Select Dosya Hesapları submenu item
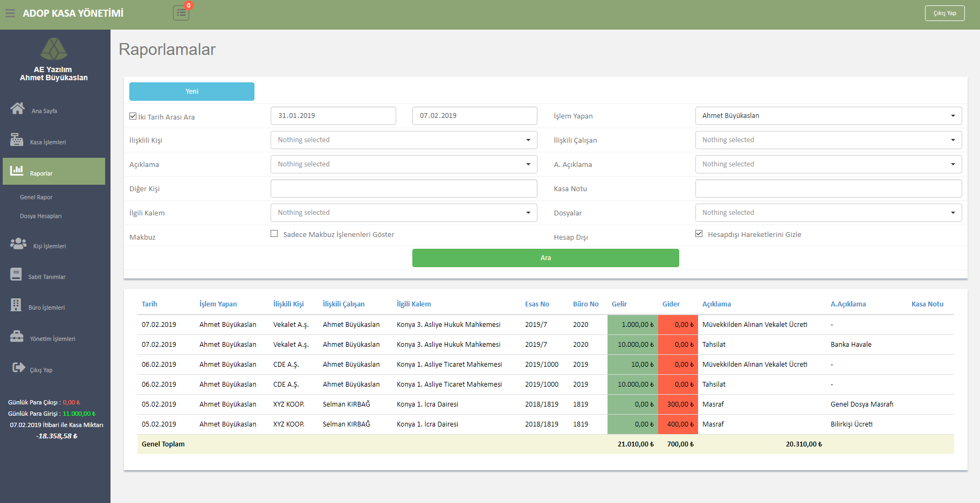Screen dimensions: 980x503 click(41, 216)
